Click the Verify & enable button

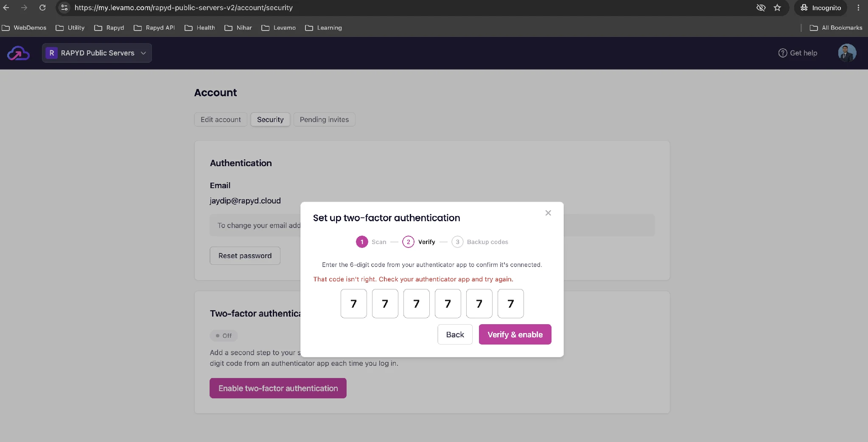click(515, 334)
